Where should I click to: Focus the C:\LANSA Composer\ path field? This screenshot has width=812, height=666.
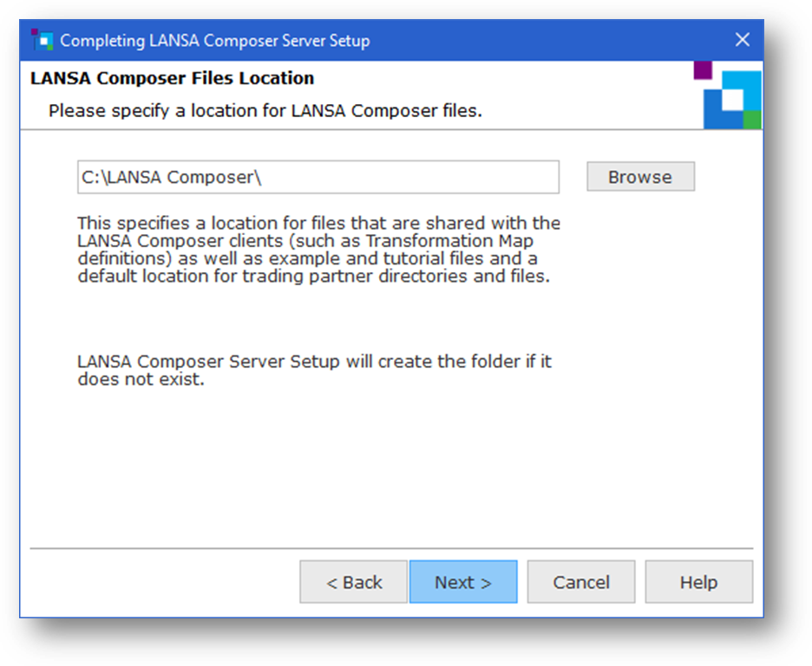(x=318, y=177)
